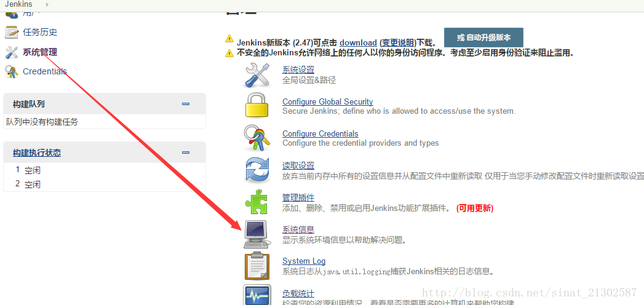Screen dimensions: 644x305
Task: Click the 显示系统环境信息以帮助解决问题 description
Action: tap(344, 240)
